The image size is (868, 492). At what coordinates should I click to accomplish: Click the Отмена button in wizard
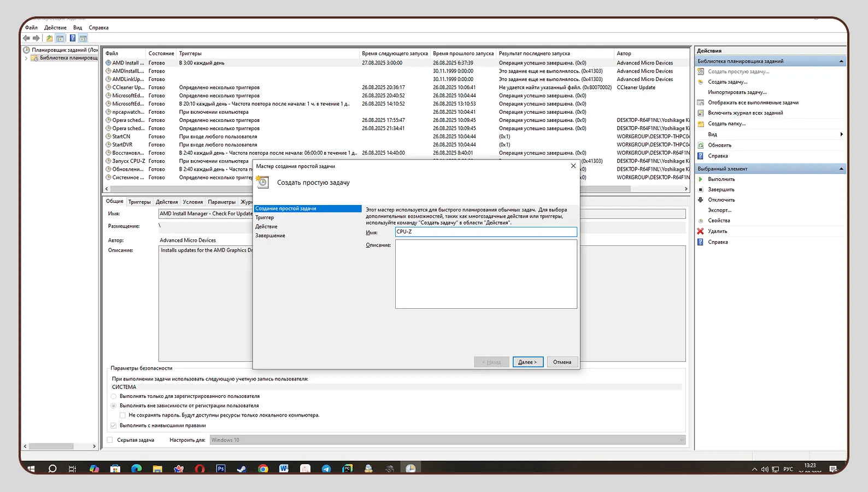click(562, 362)
